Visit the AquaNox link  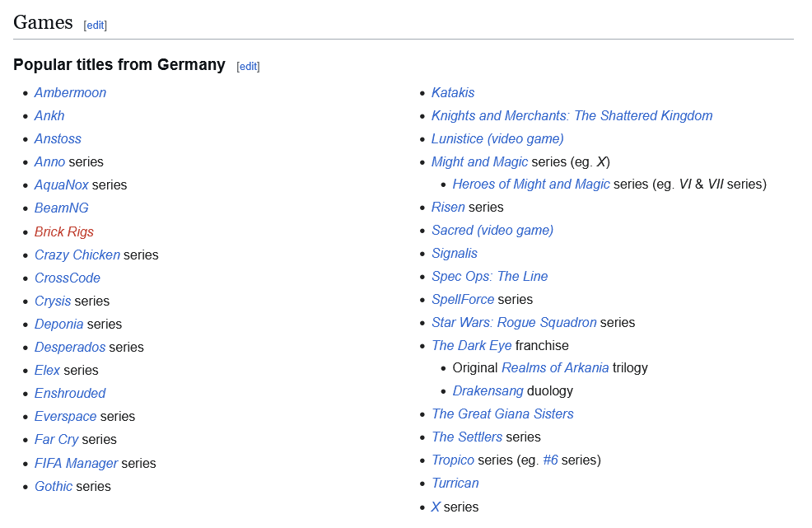pyautogui.click(x=62, y=185)
